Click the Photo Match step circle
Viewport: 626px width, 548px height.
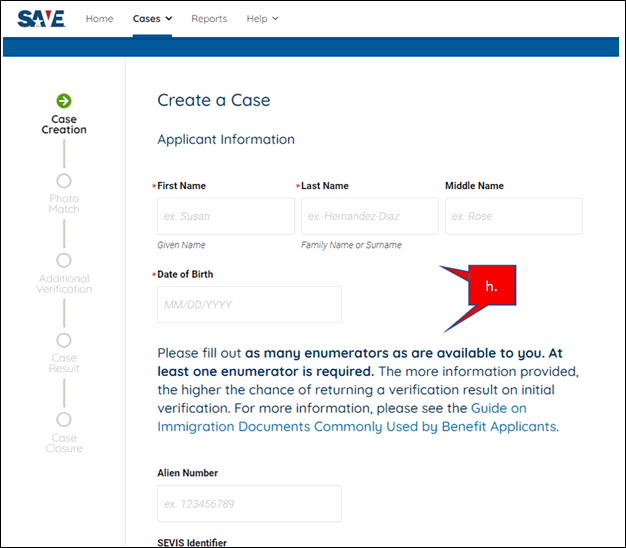[64, 181]
